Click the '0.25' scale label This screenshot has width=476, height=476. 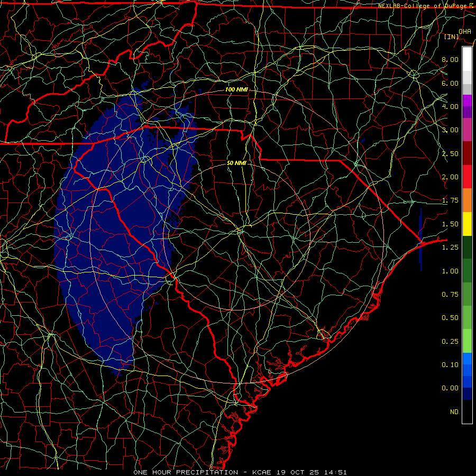[450, 342]
